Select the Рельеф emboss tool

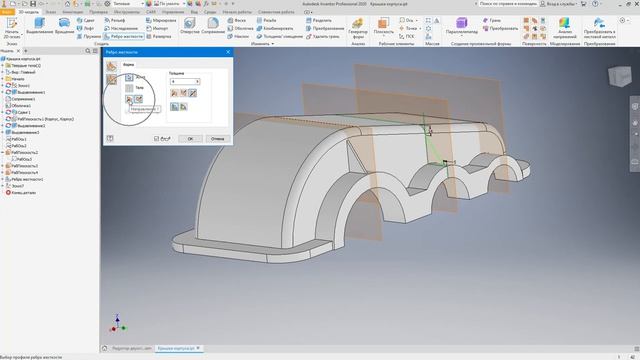[115, 20]
